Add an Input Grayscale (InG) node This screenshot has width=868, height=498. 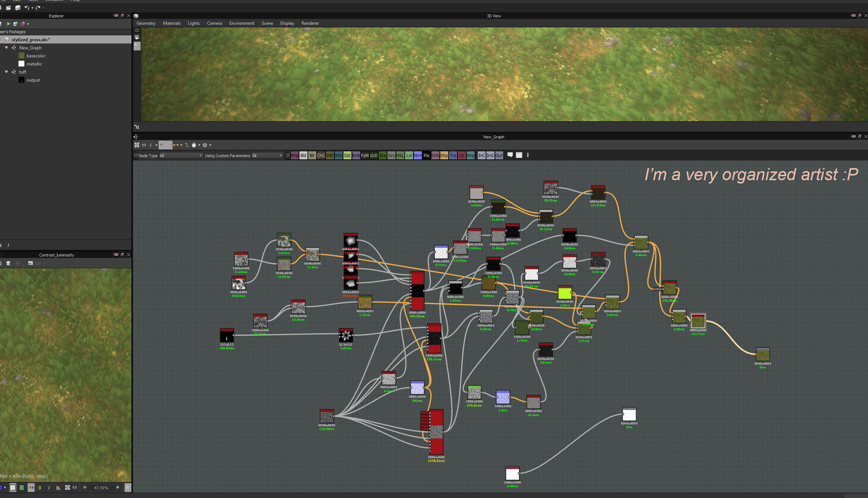coord(490,155)
